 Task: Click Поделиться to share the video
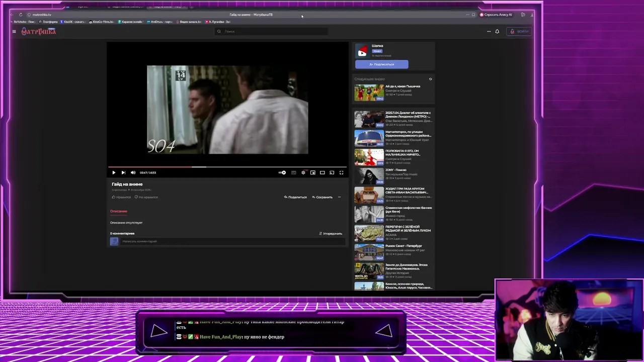(x=295, y=197)
